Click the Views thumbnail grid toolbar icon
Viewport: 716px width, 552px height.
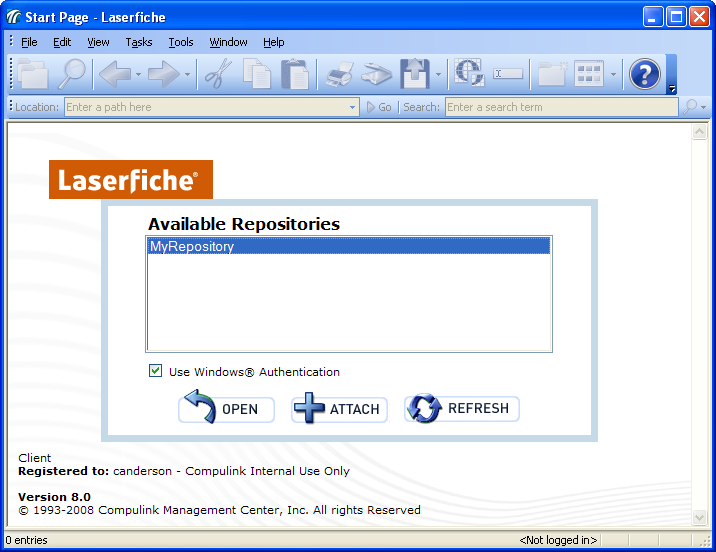[589, 74]
